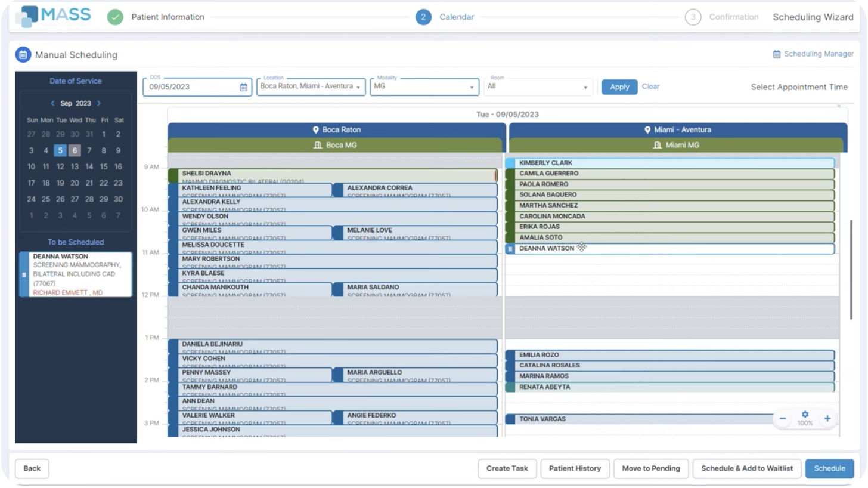This screenshot has width=868, height=488.
Task: Open the Room dropdown
Action: coord(585,87)
